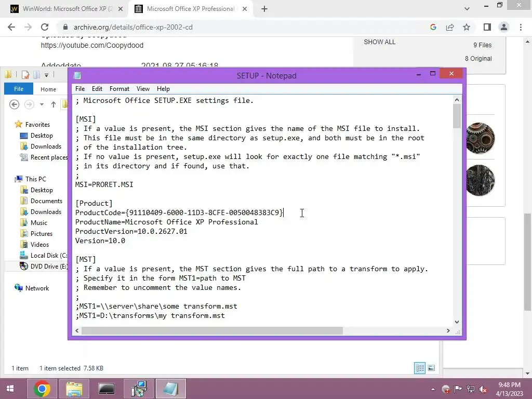Image resolution: width=532 pixels, height=399 pixels.
Task: Switch to WinWorld Microsoft Office XP tab
Action: click(67, 9)
